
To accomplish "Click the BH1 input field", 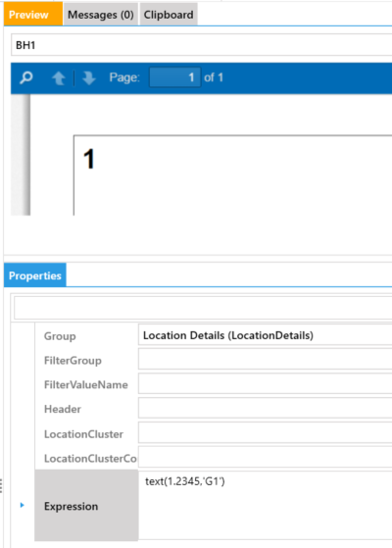I will click(x=202, y=45).
